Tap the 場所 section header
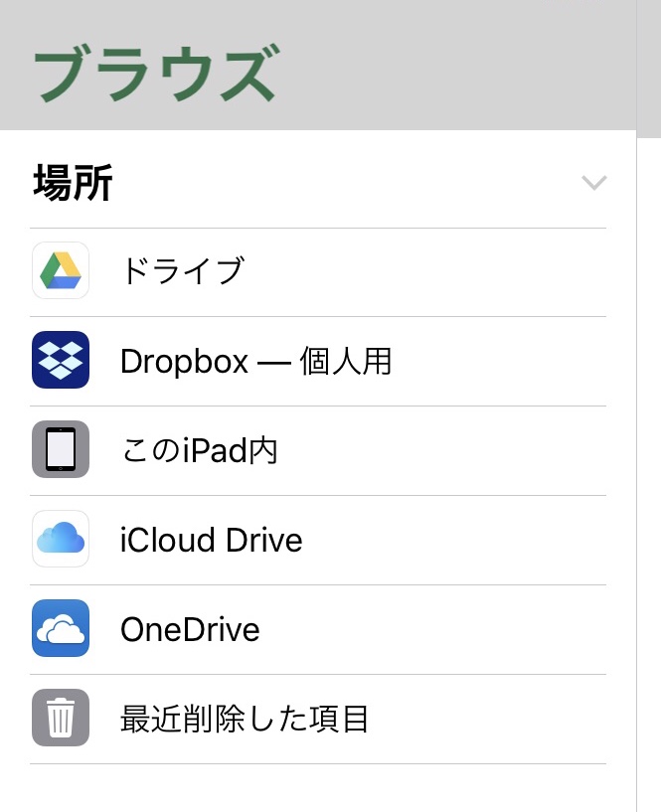661x812 pixels. tap(73, 182)
